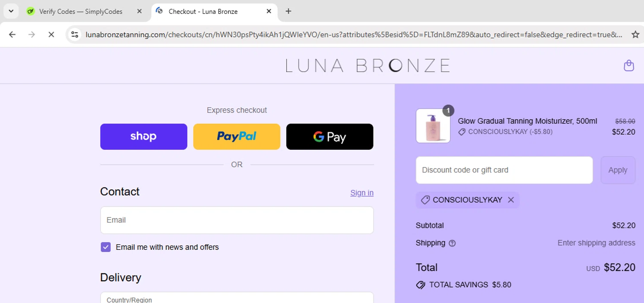
Task: Choose Google Pay express checkout
Action: coord(330,136)
